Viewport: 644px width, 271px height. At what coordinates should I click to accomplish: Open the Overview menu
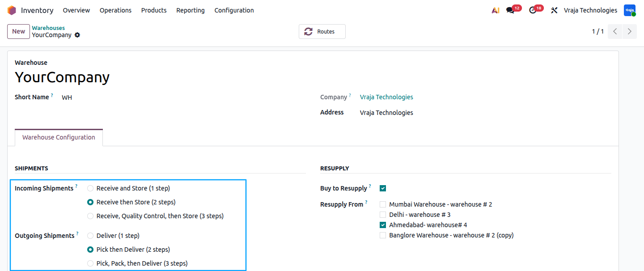coord(76,10)
